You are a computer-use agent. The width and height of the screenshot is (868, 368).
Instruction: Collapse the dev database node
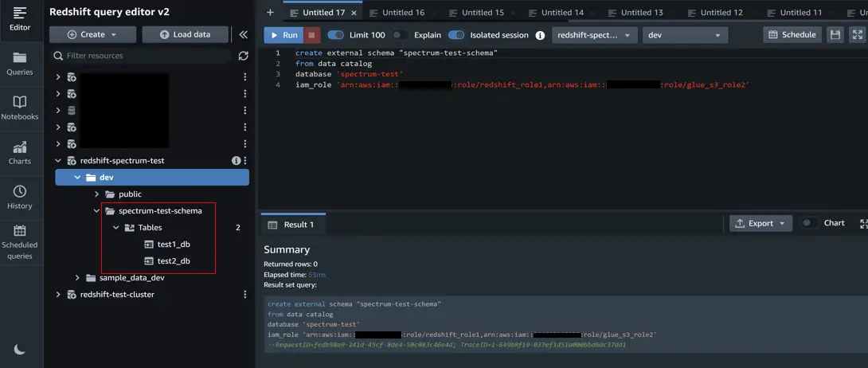pyautogui.click(x=77, y=177)
